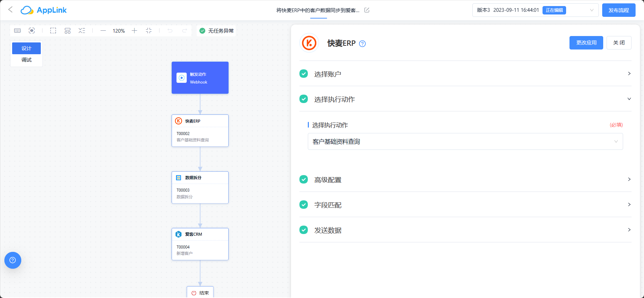Click the 数据拆分 node icon
This screenshot has height=298, width=644.
tap(179, 177)
